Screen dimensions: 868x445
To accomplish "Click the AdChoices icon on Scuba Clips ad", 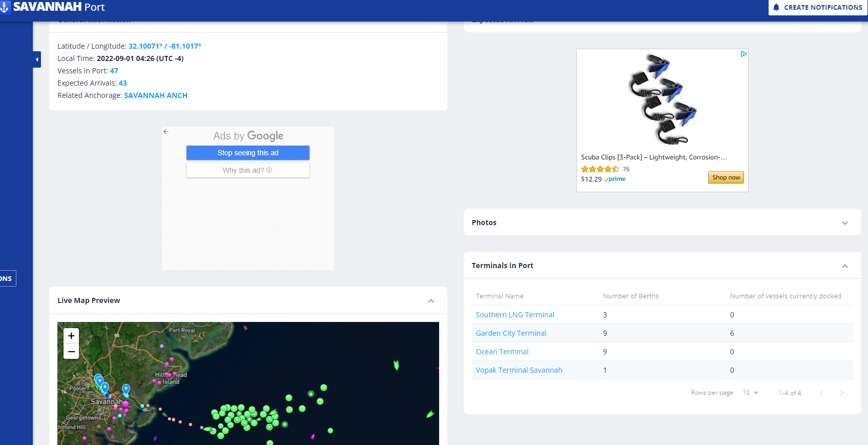I will tap(743, 54).
